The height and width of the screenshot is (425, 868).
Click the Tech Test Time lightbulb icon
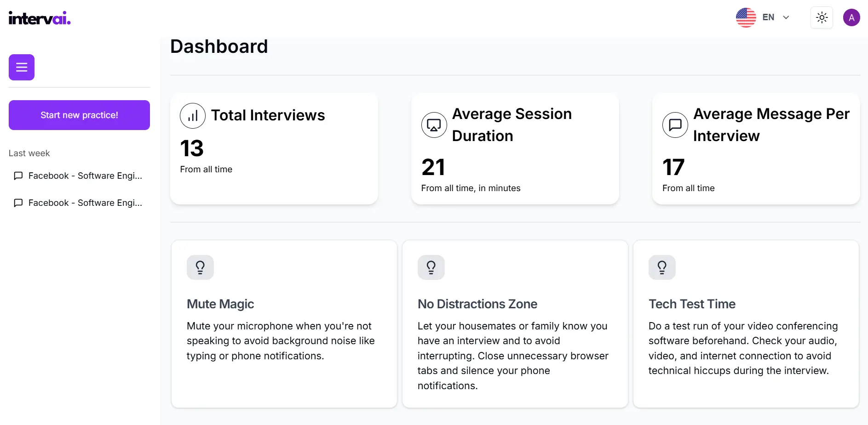[662, 267]
